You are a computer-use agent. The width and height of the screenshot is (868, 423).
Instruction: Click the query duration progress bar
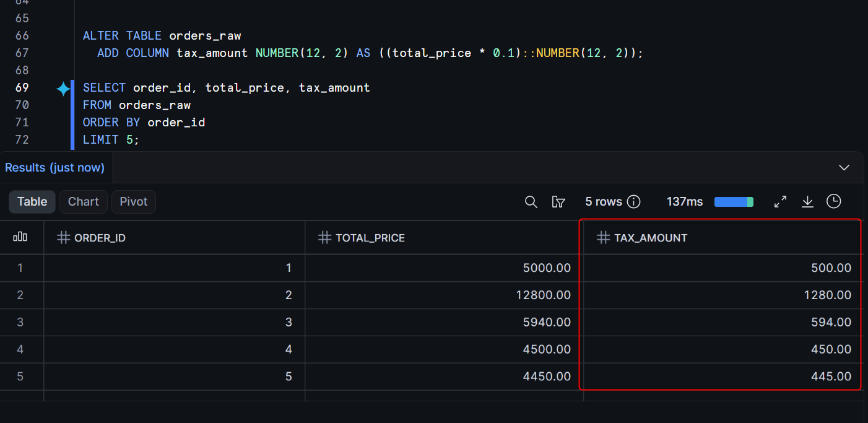(734, 202)
